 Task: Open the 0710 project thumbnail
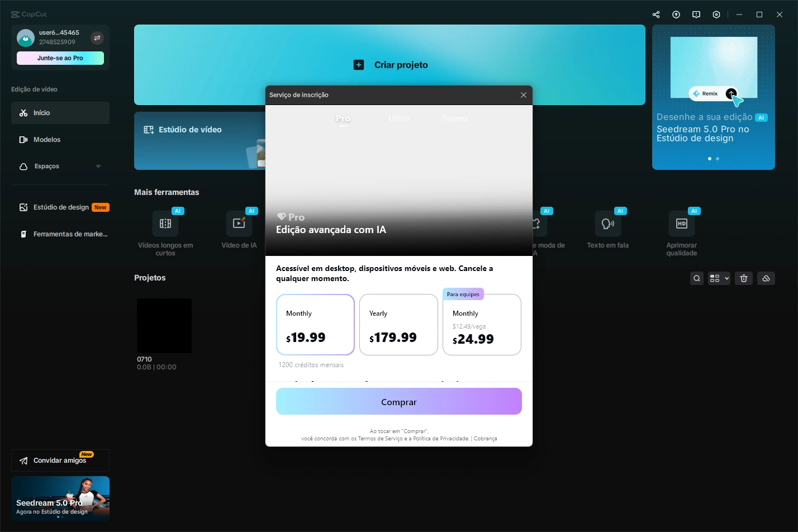coord(164,326)
